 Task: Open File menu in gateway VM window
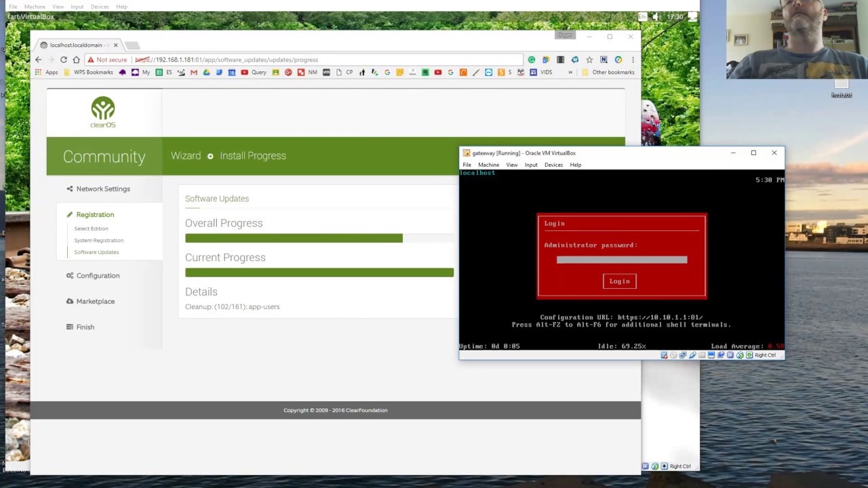pos(467,165)
